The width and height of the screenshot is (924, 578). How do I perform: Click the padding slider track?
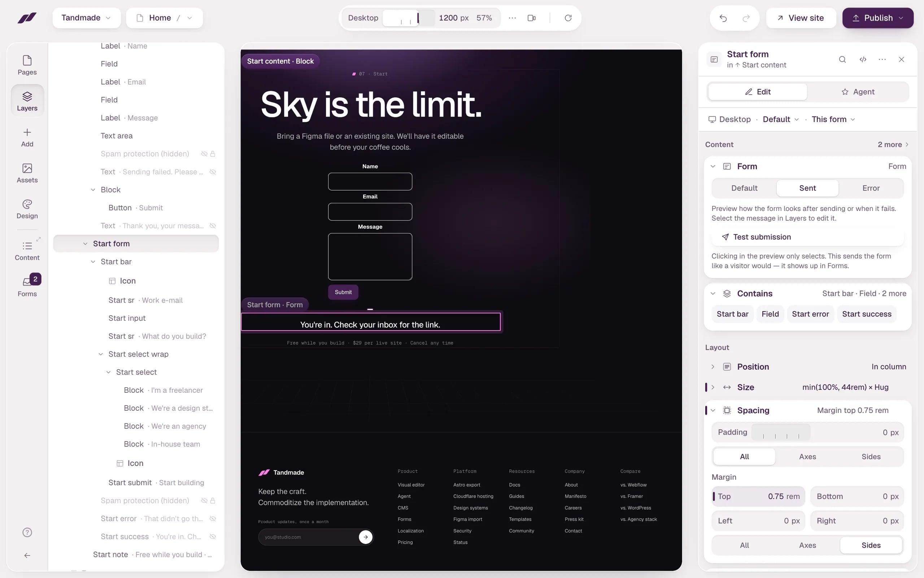[781, 432]
